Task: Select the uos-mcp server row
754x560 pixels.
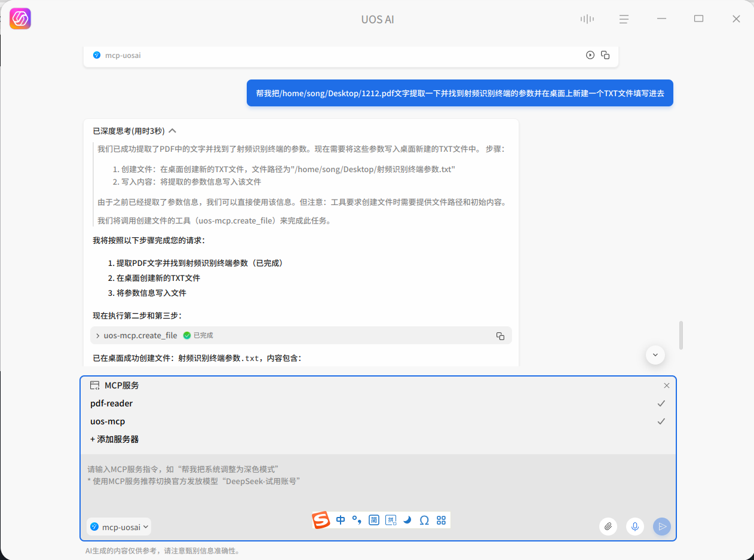Action: pyautogui.click(x=378, y=421)
